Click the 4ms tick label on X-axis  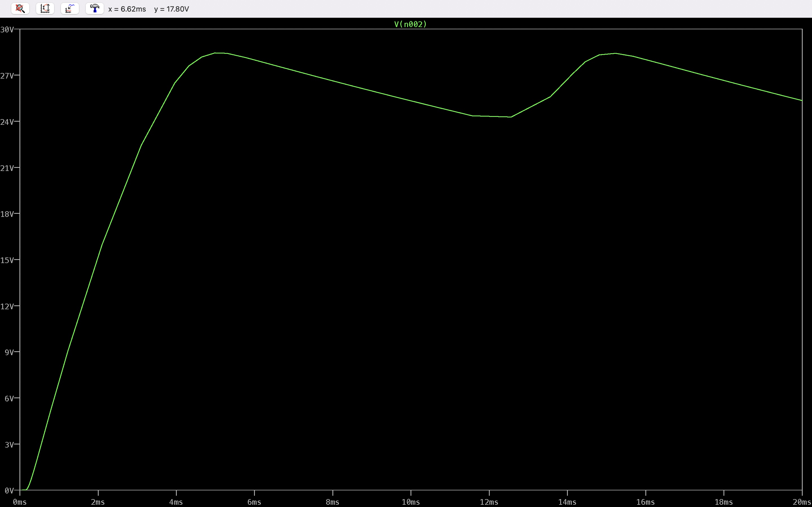(176, 502)
